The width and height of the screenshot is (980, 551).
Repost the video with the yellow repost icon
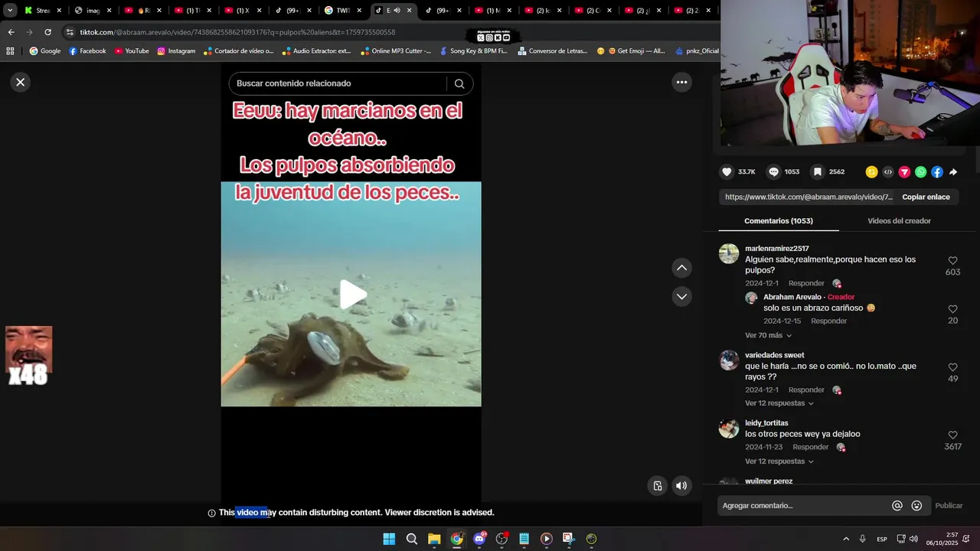click(x=871, y=172)
